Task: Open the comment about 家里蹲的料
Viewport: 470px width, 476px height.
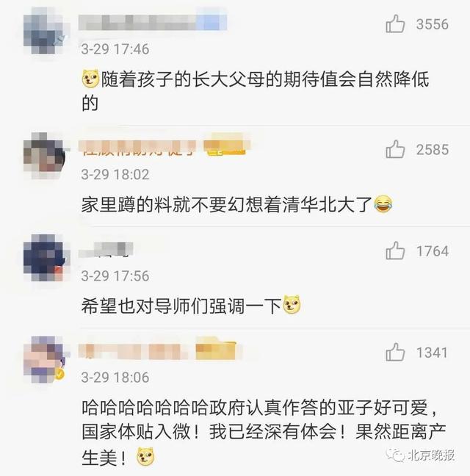Action: point(236,204)
